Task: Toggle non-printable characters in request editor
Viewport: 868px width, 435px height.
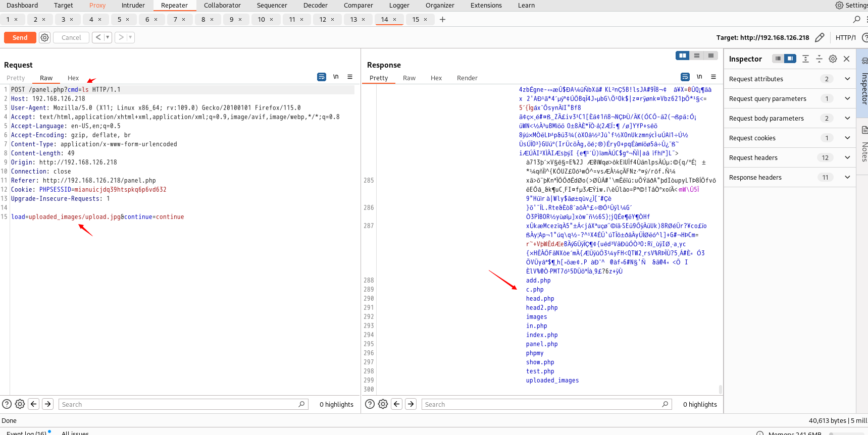Action: [336, 77]
